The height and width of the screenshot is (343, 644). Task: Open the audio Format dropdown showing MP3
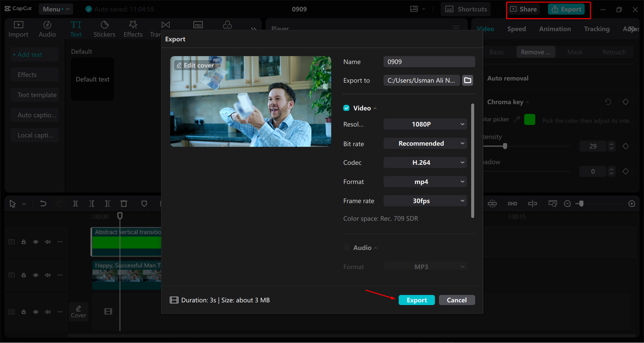(x=425, y=266)
